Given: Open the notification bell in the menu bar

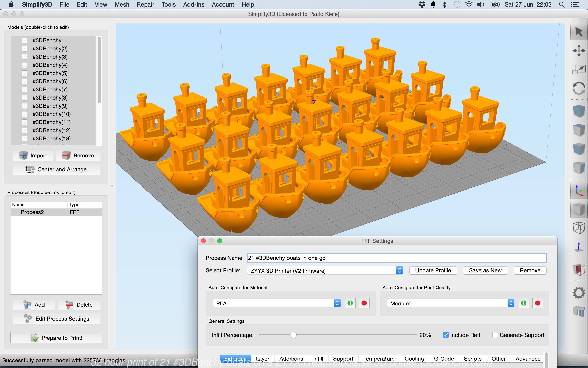Looking at the screenshot, I should [x=433, y=5].
